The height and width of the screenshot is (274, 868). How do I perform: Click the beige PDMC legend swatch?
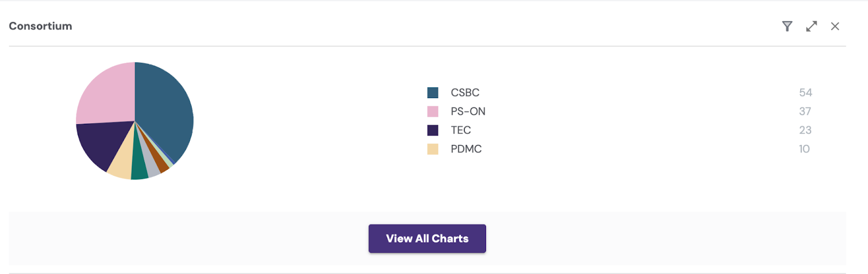click(x=433, y=149)
